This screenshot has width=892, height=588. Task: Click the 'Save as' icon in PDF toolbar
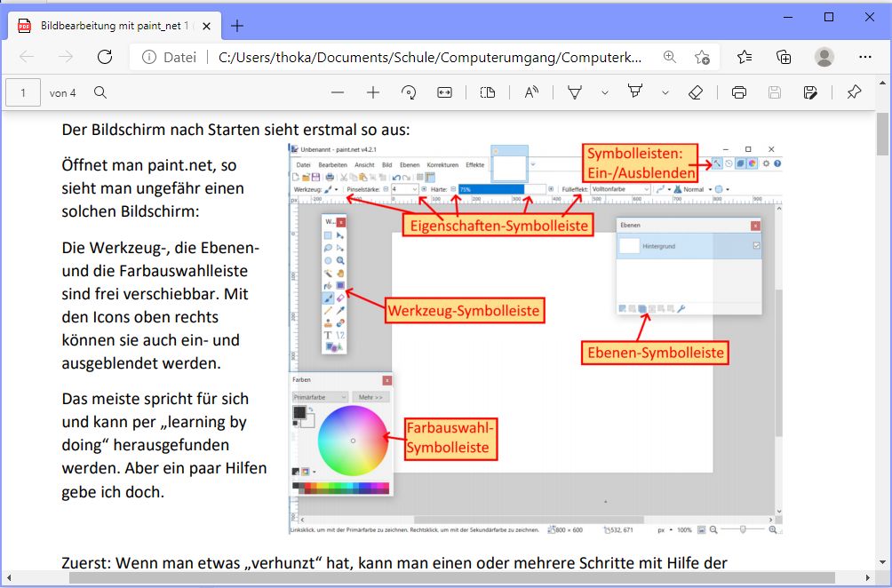810,92
